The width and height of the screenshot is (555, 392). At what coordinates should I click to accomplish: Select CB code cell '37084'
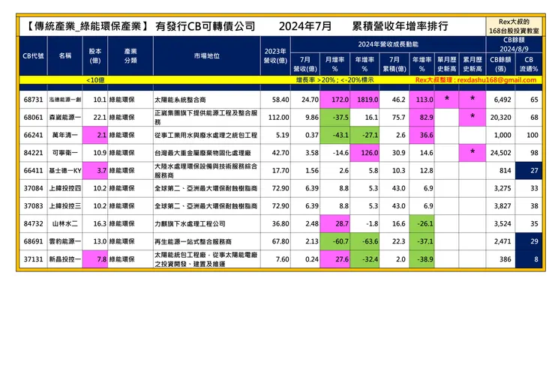[x=33, y=188]
